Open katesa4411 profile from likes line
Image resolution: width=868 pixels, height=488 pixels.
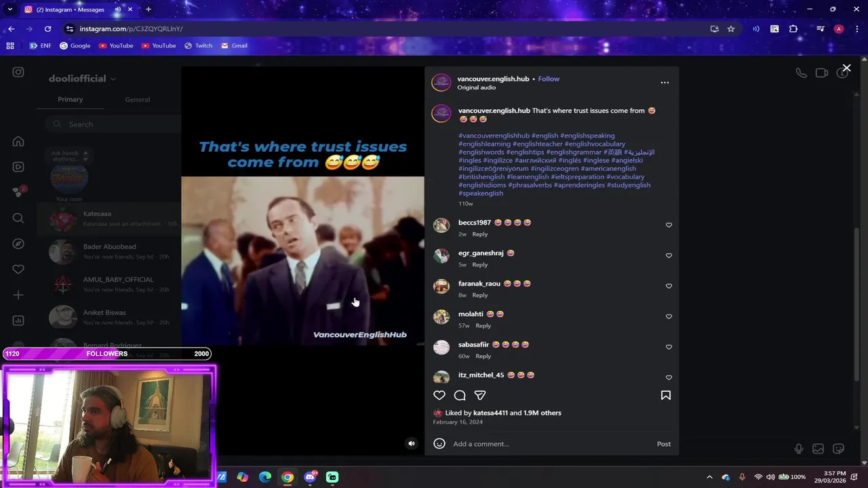coord(490,413)
